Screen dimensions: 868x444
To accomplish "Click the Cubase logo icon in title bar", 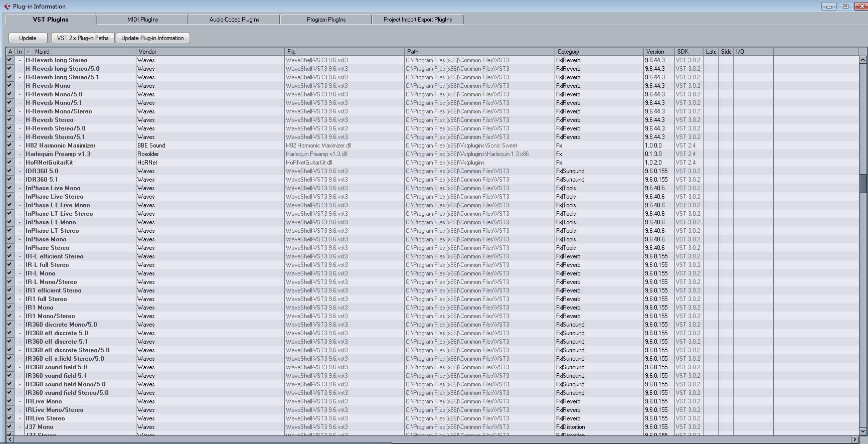I will (x=7, y=7).
